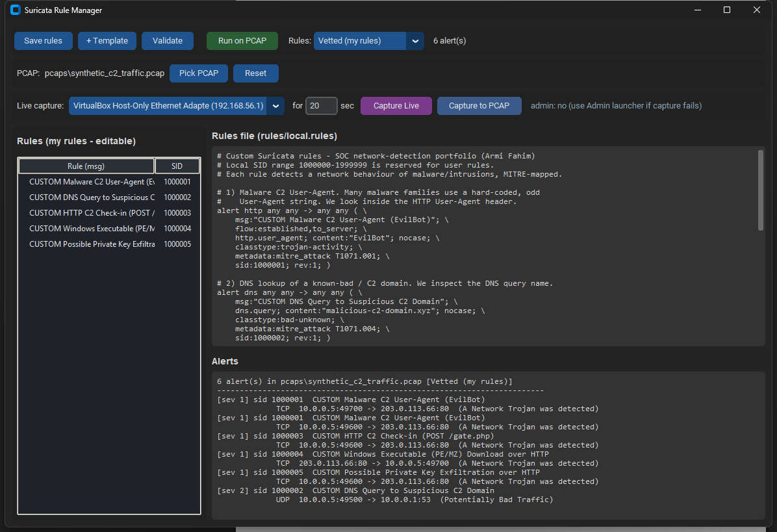Click SID cell 1000004
The height and width of the screenshot is (532, 777).
click(x=177, y=229)
